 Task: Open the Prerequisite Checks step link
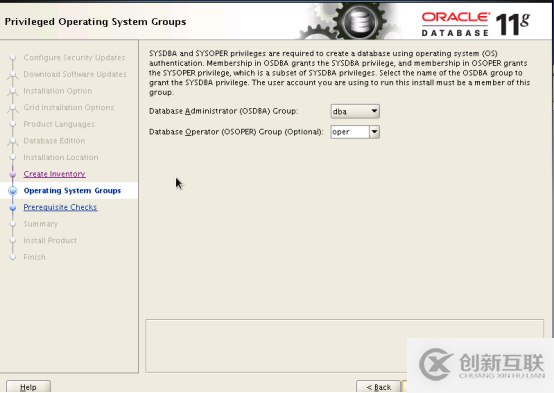click(60, 207)
